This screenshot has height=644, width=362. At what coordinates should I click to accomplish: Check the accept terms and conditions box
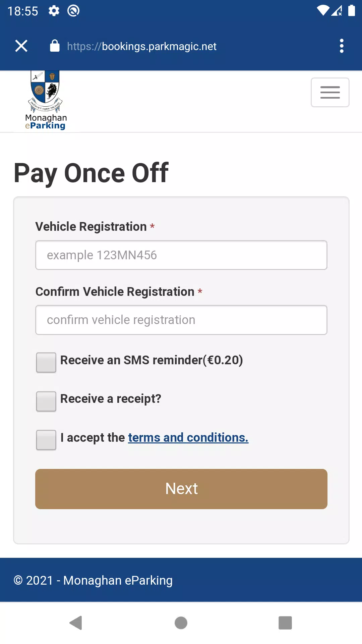[46, 440]
